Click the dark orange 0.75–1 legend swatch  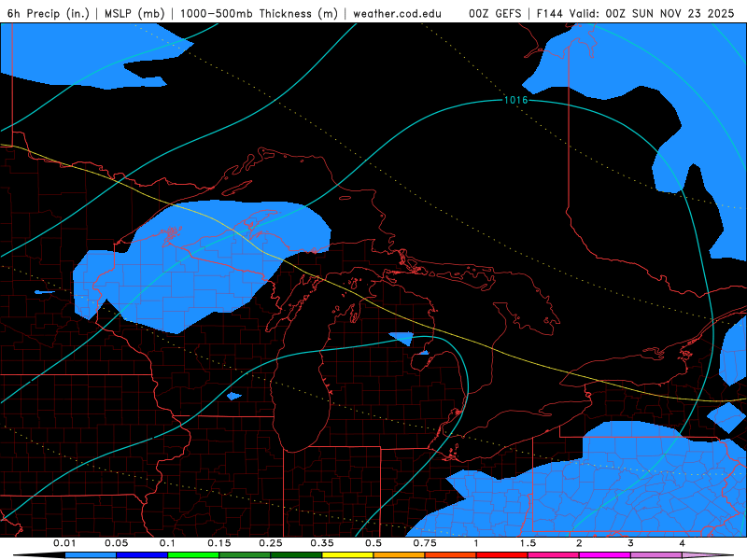(x=451, y=555)
